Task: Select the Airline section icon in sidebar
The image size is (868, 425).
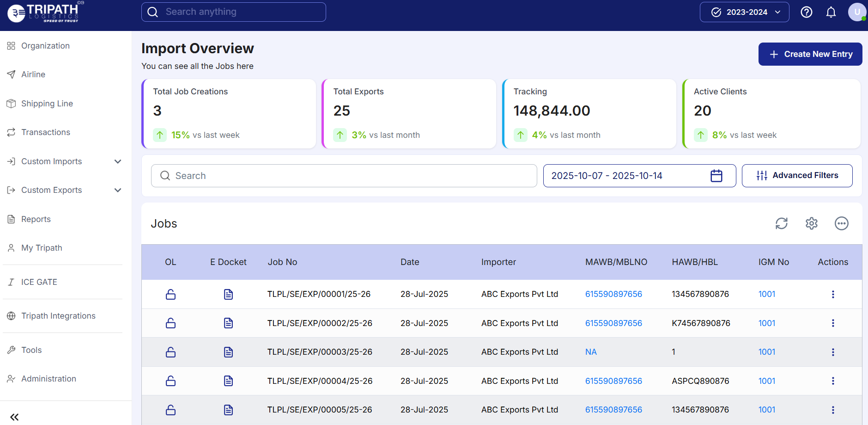Action: 12,74
